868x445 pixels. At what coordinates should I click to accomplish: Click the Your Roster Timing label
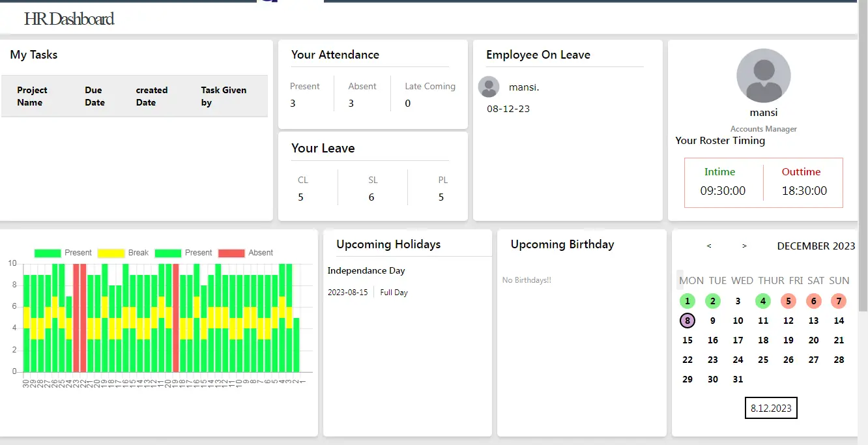click(x=720, y=140)
